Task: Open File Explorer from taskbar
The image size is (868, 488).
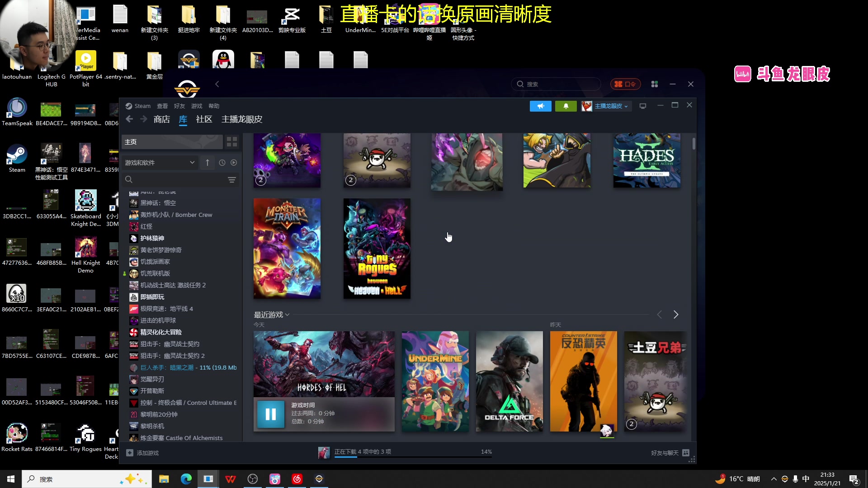Action: [164, 479]
